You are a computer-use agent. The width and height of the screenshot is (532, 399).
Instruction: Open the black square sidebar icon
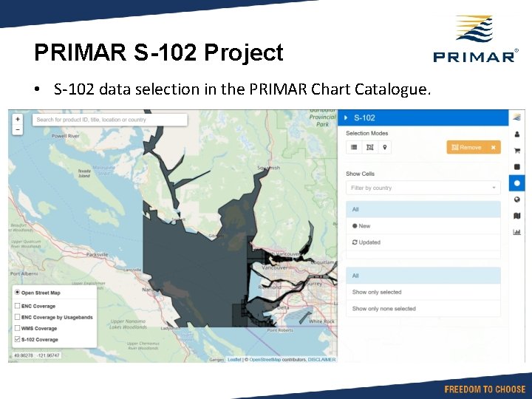516,167
